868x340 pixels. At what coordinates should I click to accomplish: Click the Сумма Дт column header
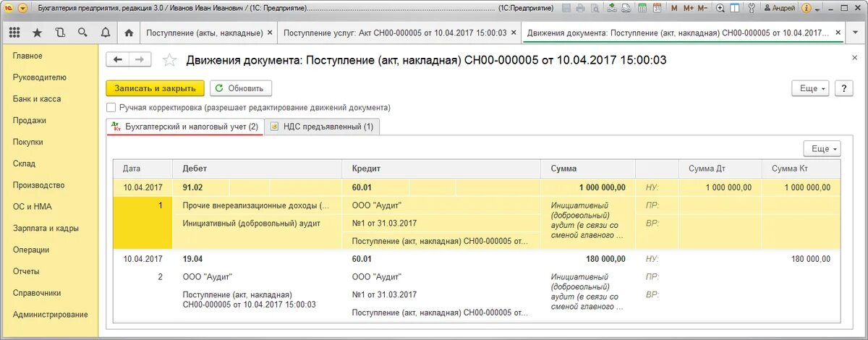pyautogui.click(x=720, y=169)
